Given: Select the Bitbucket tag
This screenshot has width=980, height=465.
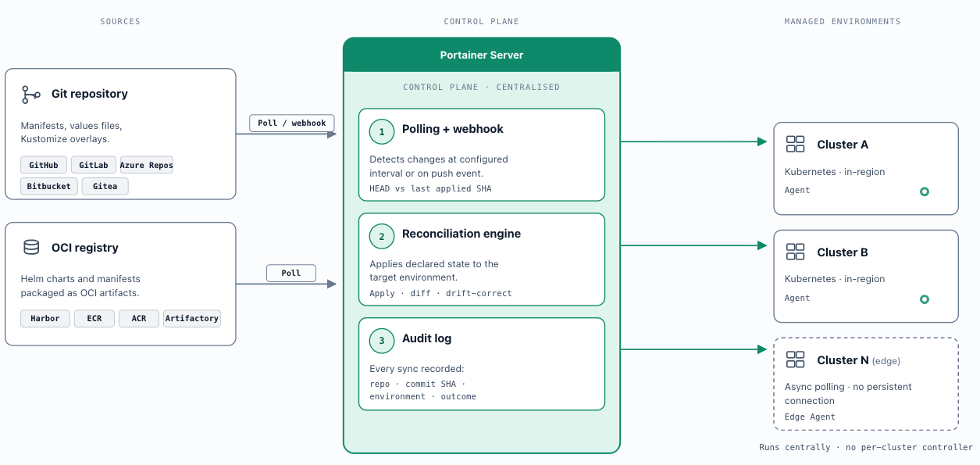Looking at the screenshot, I should click(x=49, y=186).
